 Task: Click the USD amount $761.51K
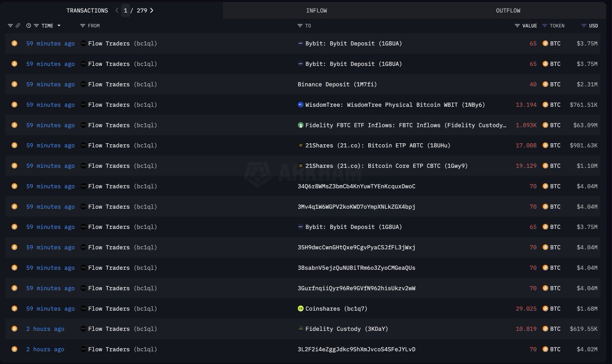[x=584, y=105]
